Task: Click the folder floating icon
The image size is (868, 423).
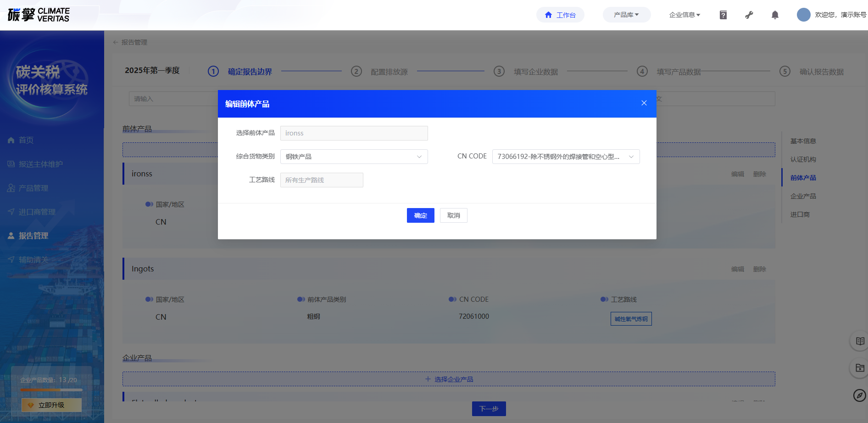Action: point(860,368)
